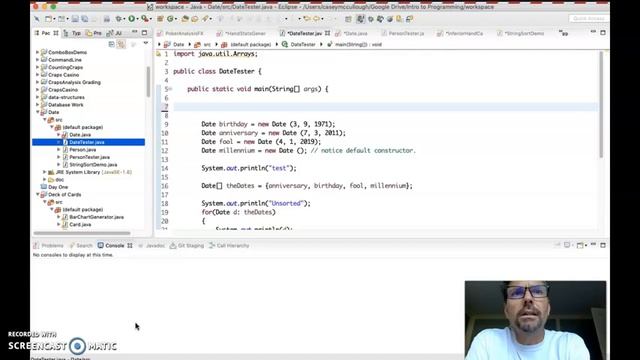
Task: Click the Save All icon in toolbar
Action: point(84,19)
